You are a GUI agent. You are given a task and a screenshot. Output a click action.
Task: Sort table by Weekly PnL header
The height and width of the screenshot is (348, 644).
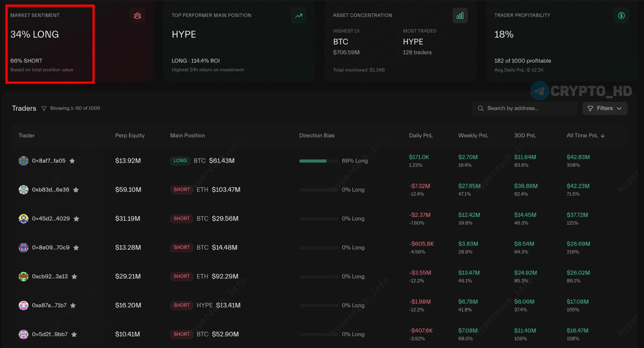(473, 135)
